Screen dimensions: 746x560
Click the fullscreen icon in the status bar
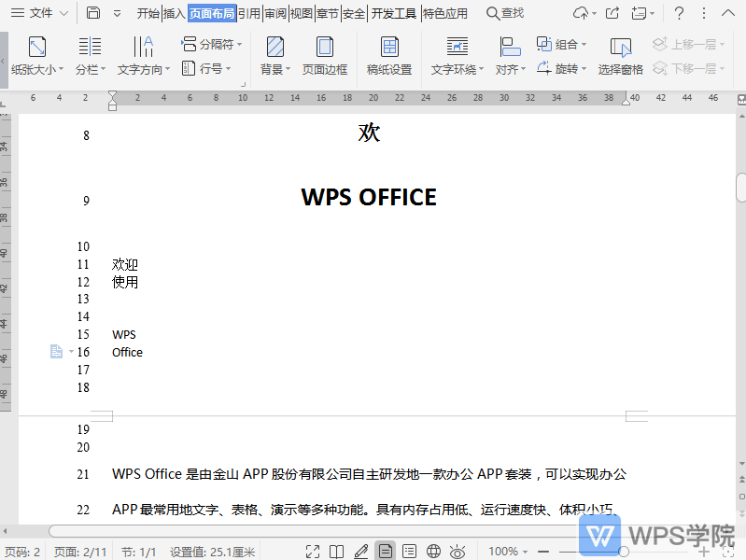[x=313, y=552]
